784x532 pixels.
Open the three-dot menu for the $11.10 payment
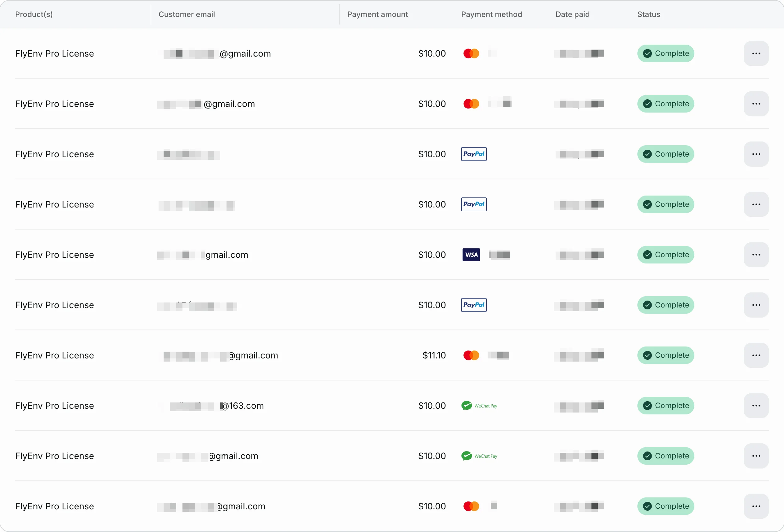tap(756, 355)
